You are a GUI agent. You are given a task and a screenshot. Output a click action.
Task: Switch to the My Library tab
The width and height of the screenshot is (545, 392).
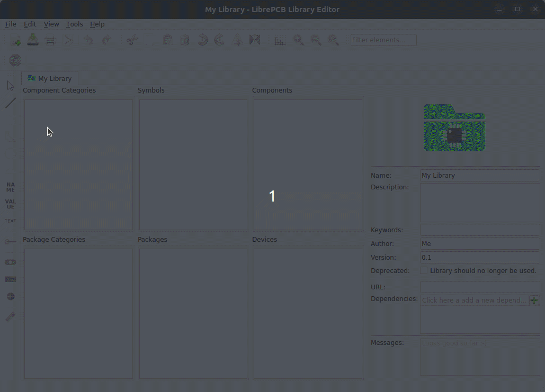pyautogui.click(x=50, y=78)
